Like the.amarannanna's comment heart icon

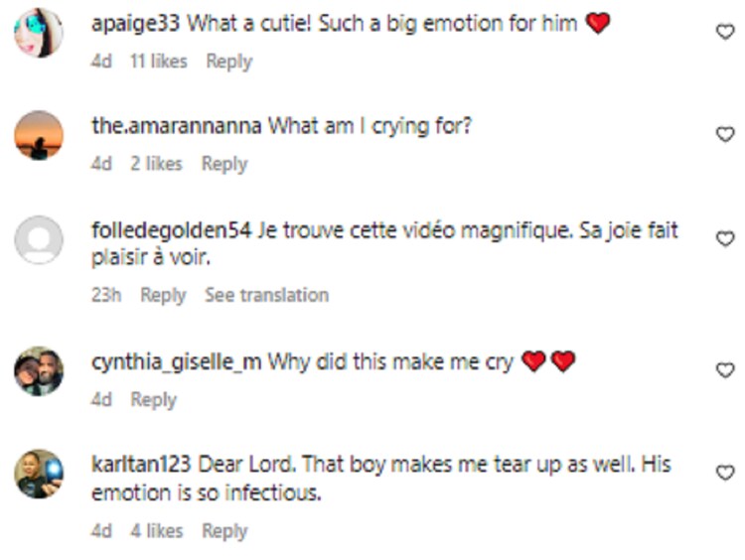[x=725, y=134]
